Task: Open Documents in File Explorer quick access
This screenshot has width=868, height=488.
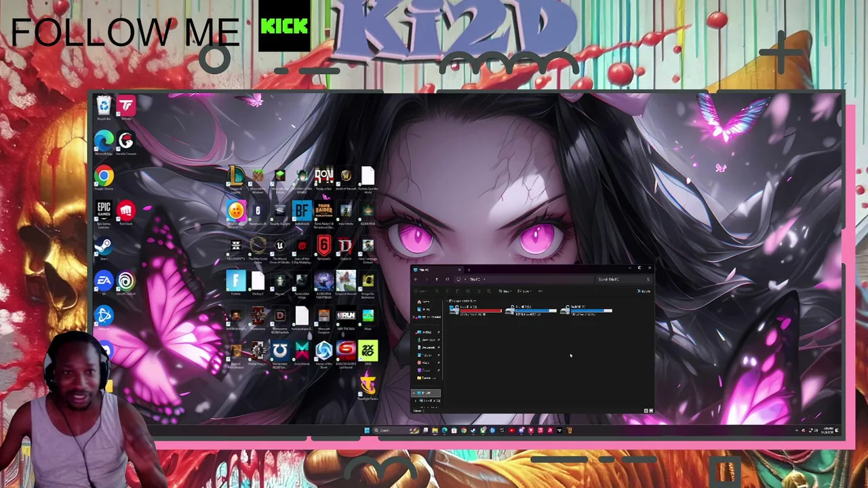Action: pyautogui.click(x=427, y=347)
